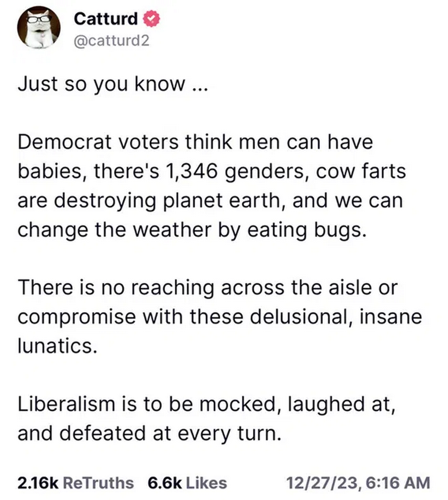448x500 pixels.
Task: Click the bold 2.16k count
Action: click(38, 483)
